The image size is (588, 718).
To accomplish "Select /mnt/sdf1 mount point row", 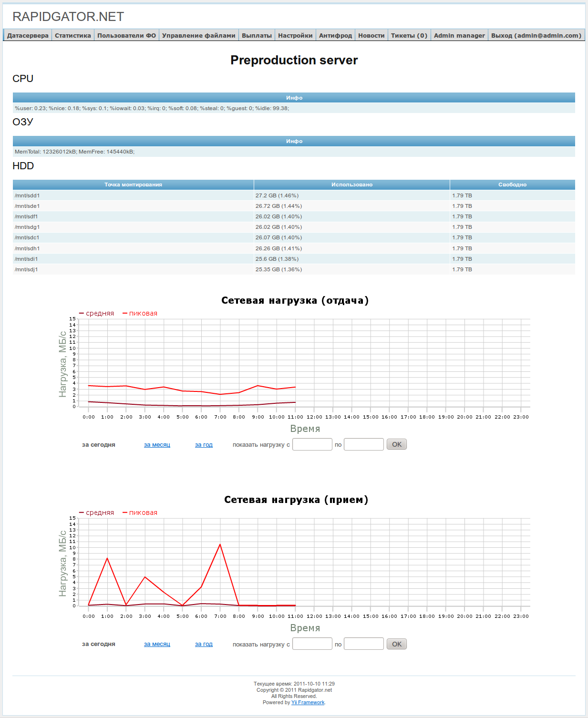I will point(294,216).
